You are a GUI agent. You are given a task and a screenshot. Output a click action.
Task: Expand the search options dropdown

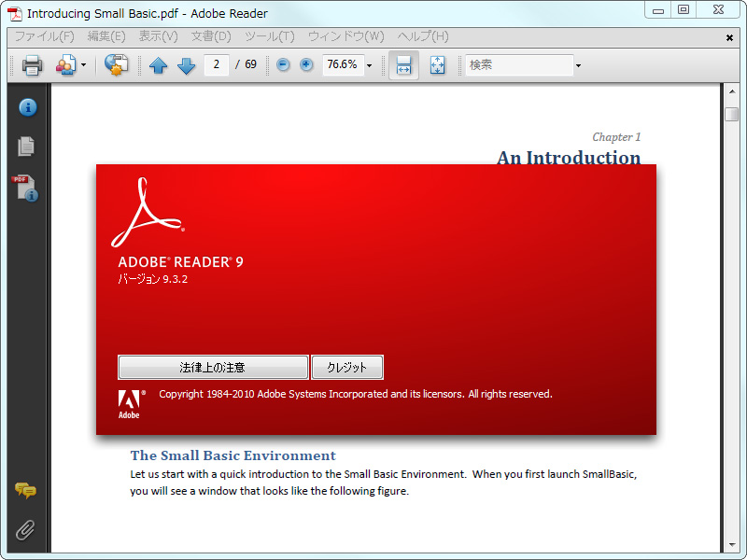click(x=578, y=65)
